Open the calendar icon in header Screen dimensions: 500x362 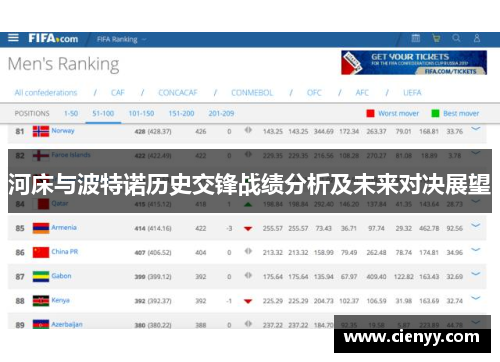point(416,38)
